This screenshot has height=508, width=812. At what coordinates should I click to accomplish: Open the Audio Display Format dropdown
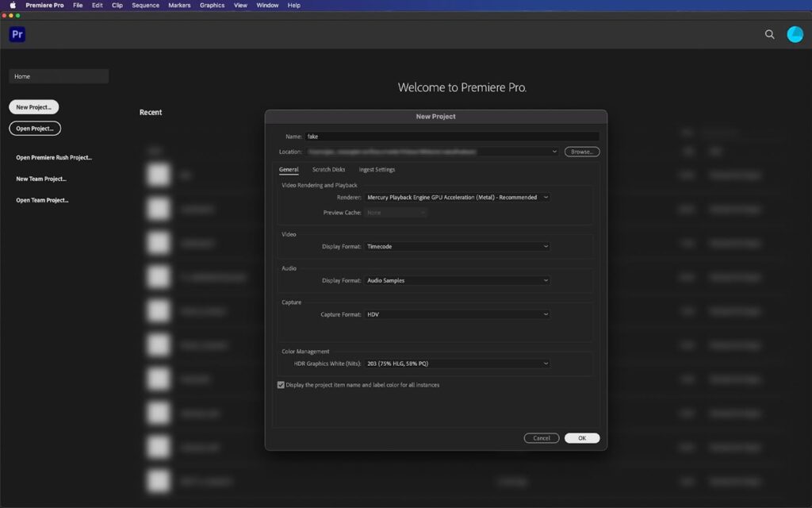click(457, 280)
